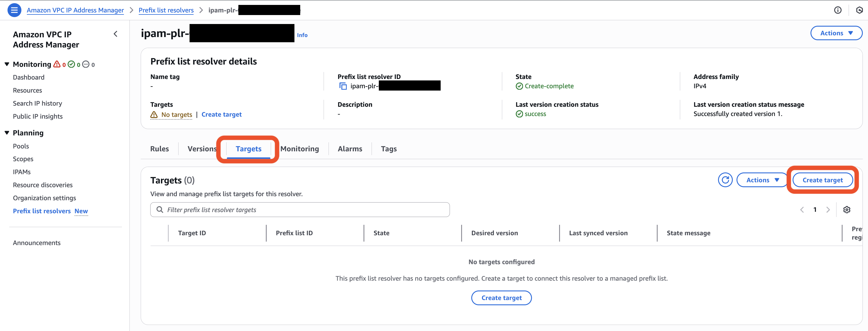
Task: Click the hexagon settings icon top right
Action: click(859, 10)
